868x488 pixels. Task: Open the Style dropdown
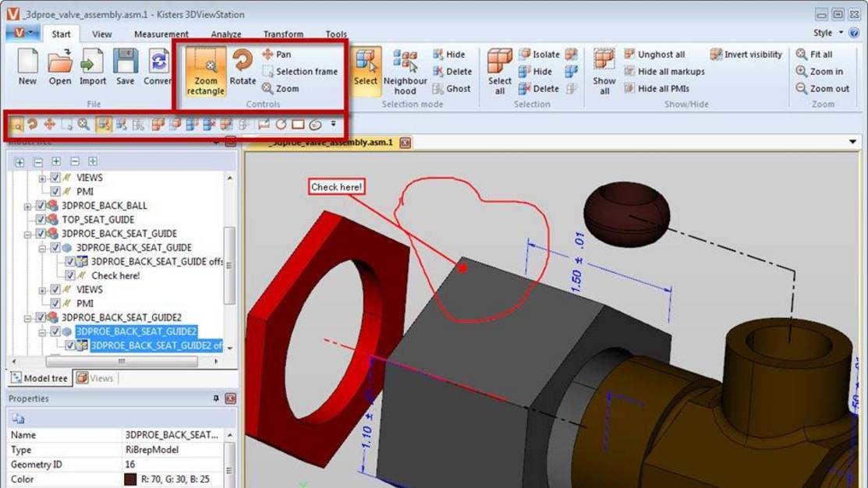point(828,33)
